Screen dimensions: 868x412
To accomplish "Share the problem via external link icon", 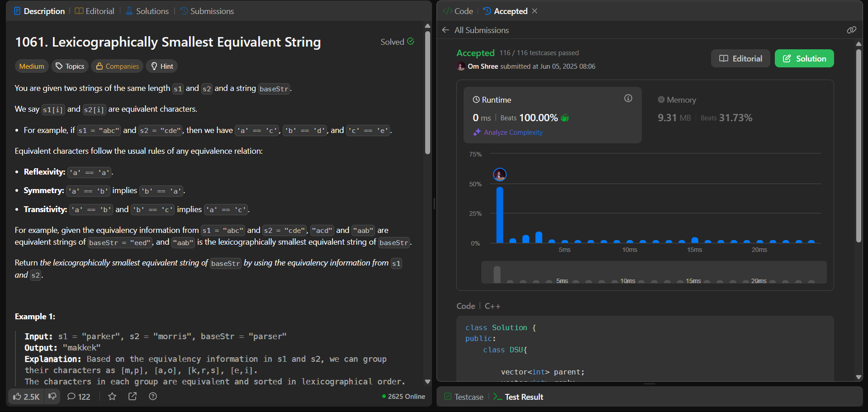I will [x=133, y=397].
